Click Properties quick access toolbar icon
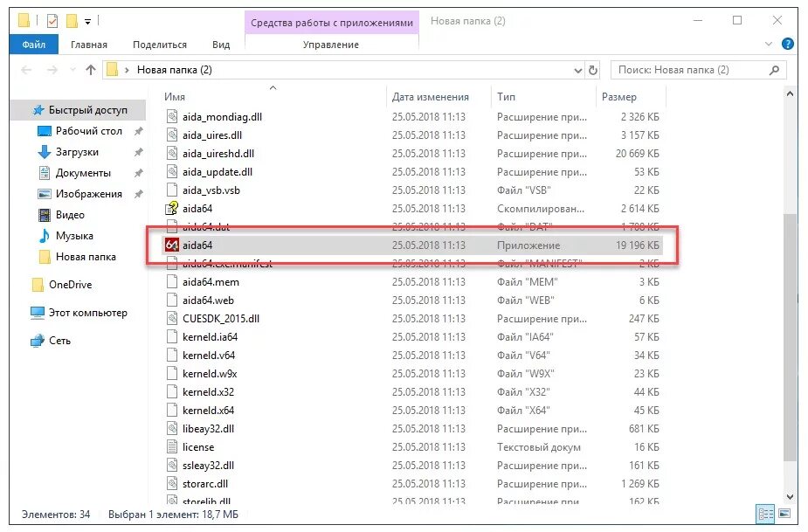The height and width of the screenshot is (532, 808). tap(52, 21)
